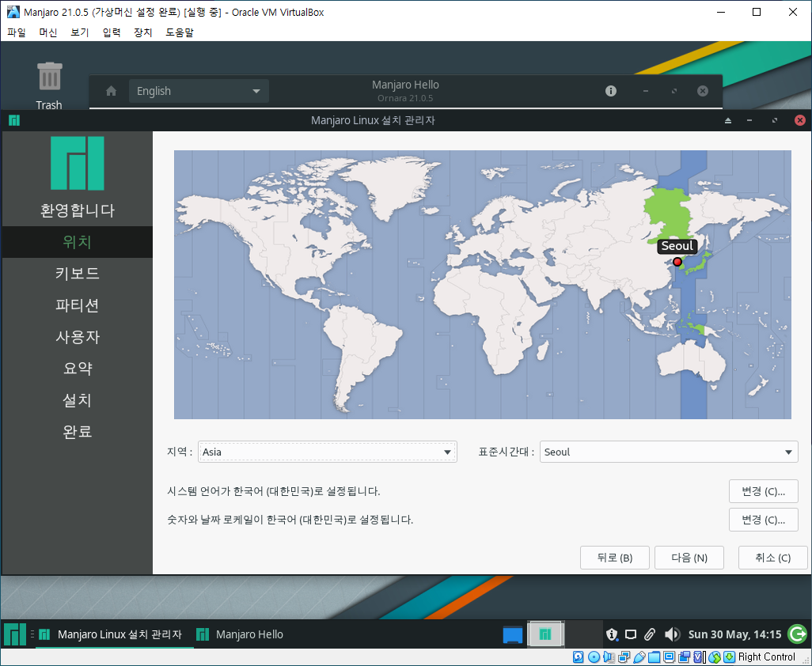Open the VirtualBox 장치 menu

(143, 32)
